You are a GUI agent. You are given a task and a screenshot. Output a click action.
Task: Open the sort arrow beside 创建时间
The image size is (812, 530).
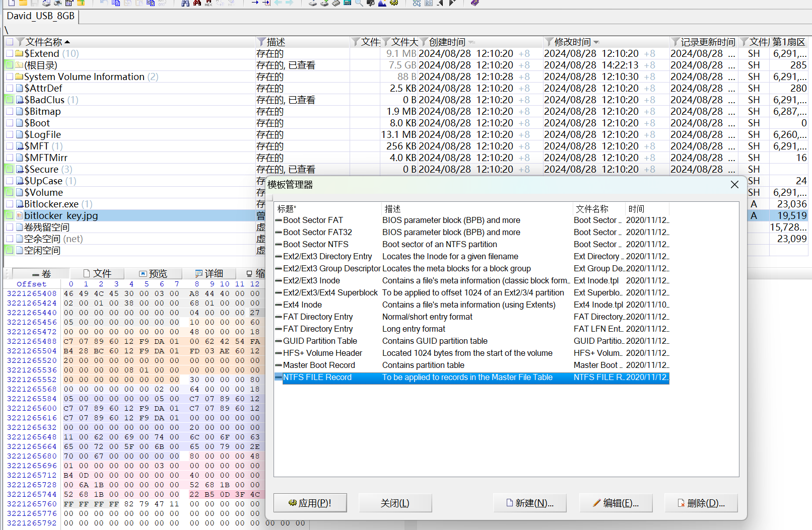point(471,42)
